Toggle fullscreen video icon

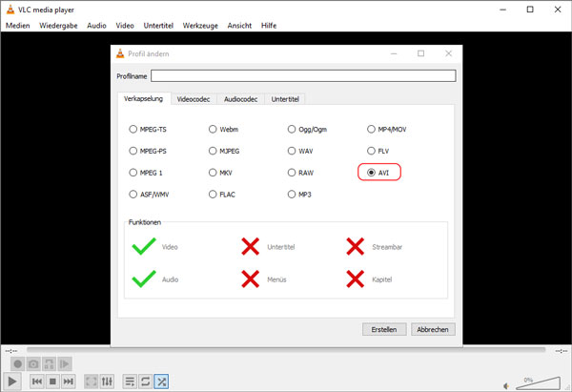(x=92, y=382)
